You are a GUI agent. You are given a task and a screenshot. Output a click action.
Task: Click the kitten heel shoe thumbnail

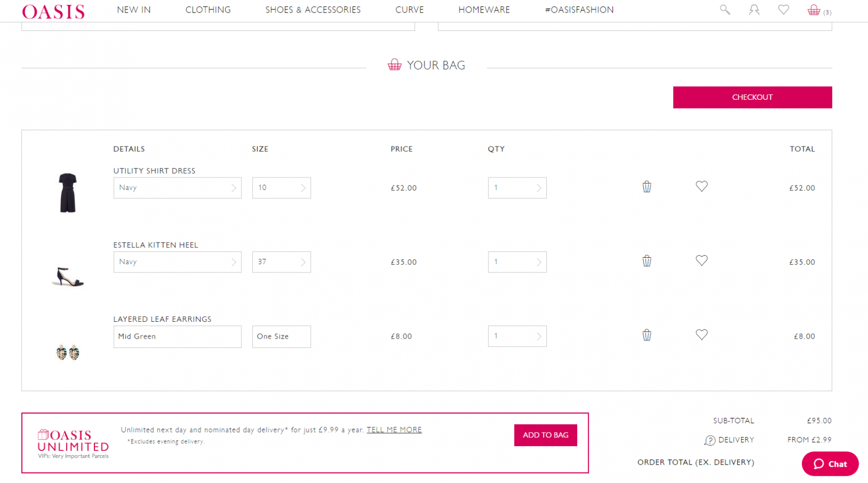click(x=68, y=277)
